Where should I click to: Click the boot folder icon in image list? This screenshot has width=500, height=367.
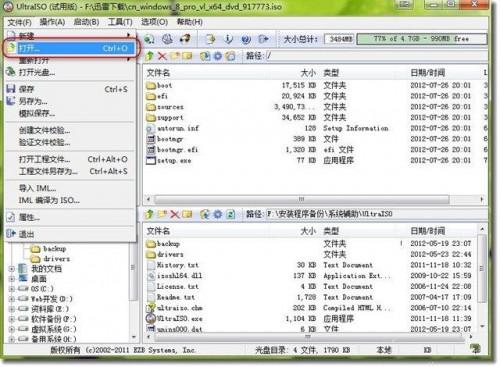pos(151,86)
